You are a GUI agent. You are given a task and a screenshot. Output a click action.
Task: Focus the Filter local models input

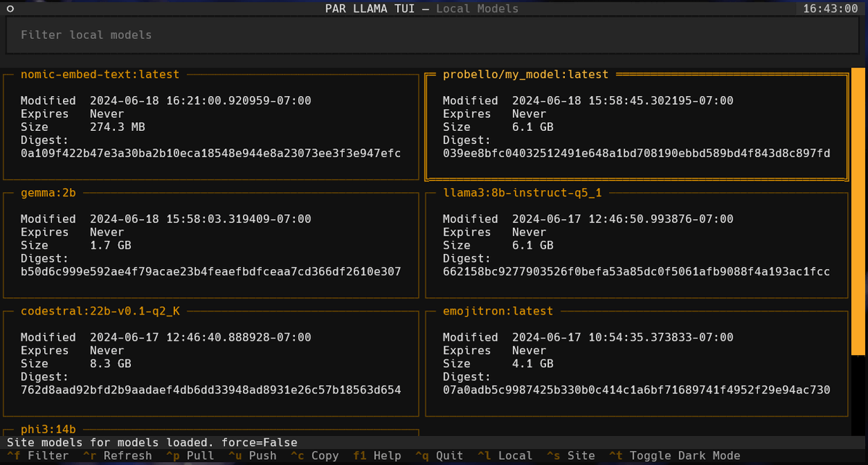[x=434, y=35]
